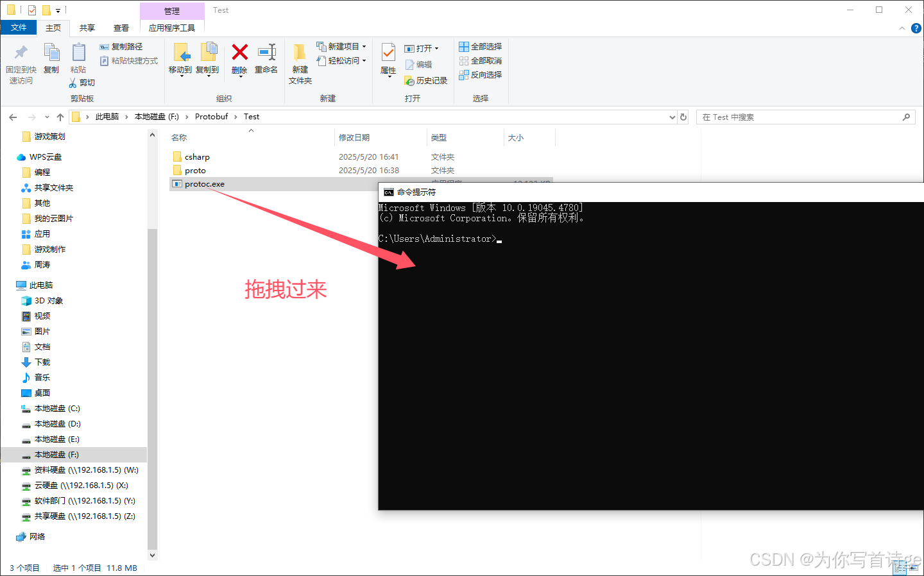The width and height of the screenshot is (924, 576).
Task: Select 共享文件夹 in navigation pane
Action: click(x=54, y=188)
